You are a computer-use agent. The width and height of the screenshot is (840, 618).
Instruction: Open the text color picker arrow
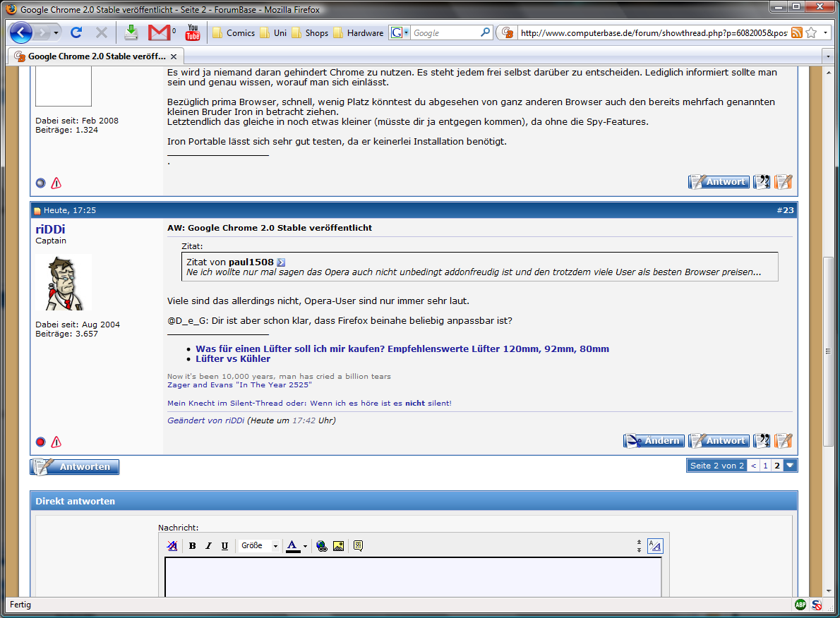pos(306,546)
